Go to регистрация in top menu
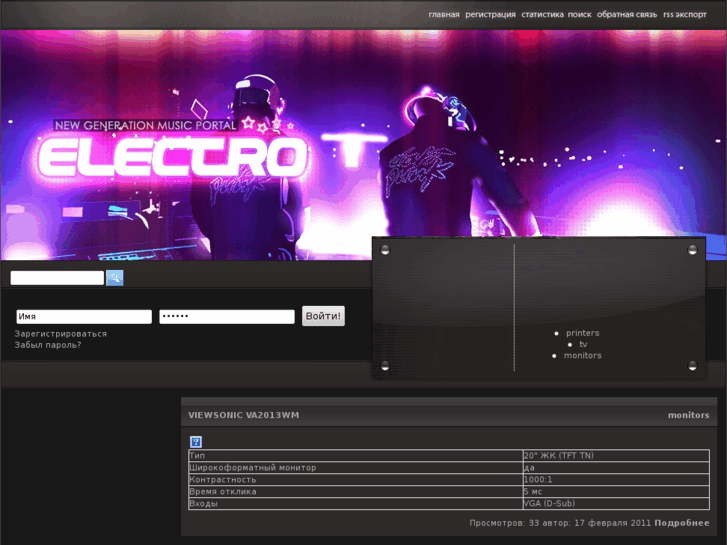727x545 pixels. (490, 15)
